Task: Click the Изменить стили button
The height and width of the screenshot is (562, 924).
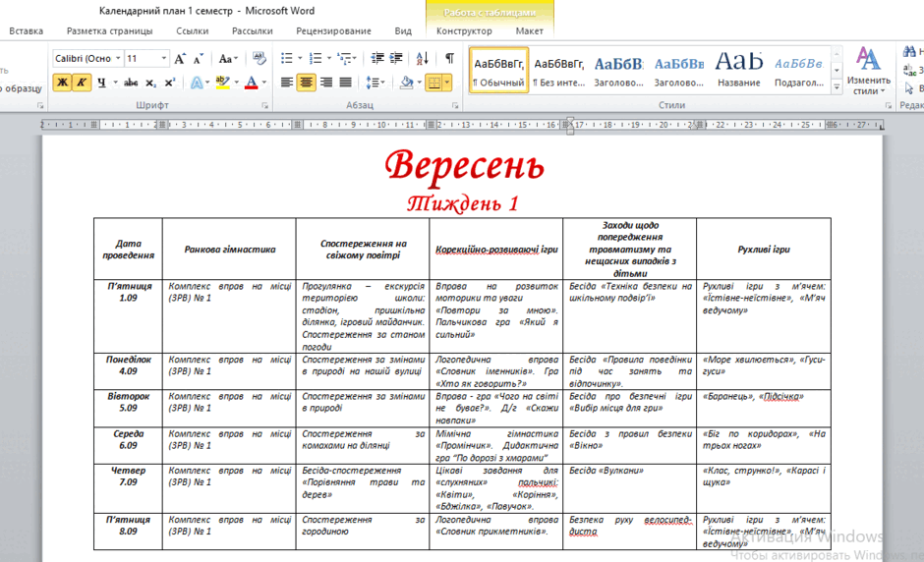Action: click(x=868, y=71)
